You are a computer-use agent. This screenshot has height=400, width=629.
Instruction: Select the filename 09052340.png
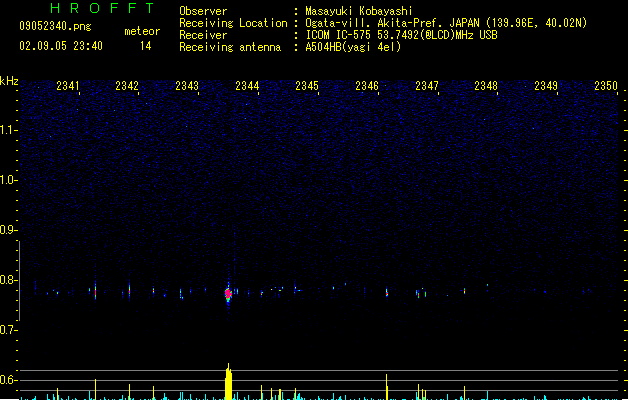point(55,26)
